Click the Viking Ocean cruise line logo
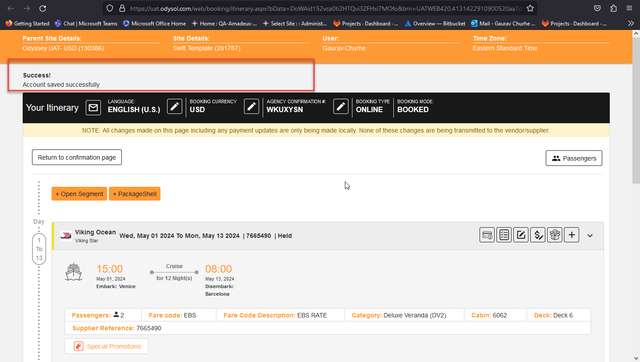 pyautogui.click(x=66, y=235)
